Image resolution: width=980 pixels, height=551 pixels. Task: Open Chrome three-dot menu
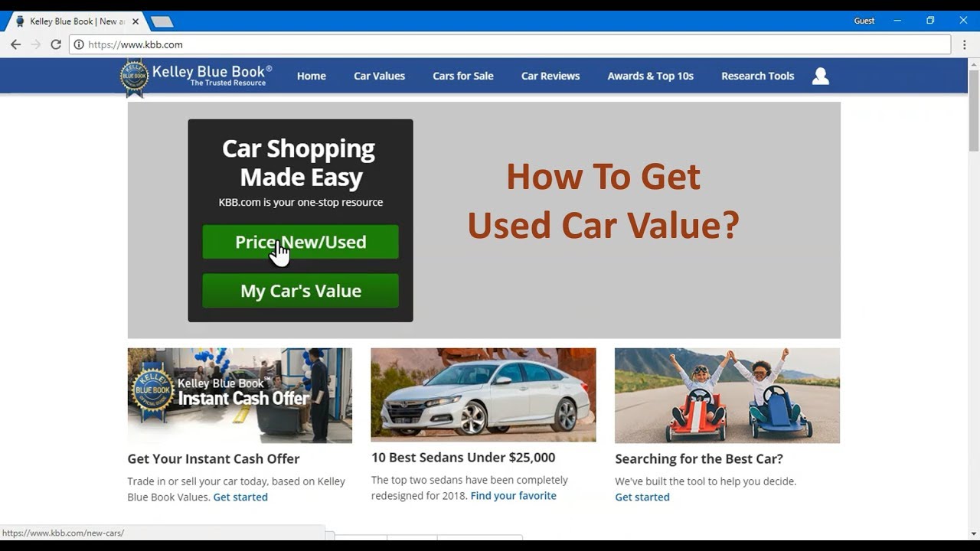point(965,44)
